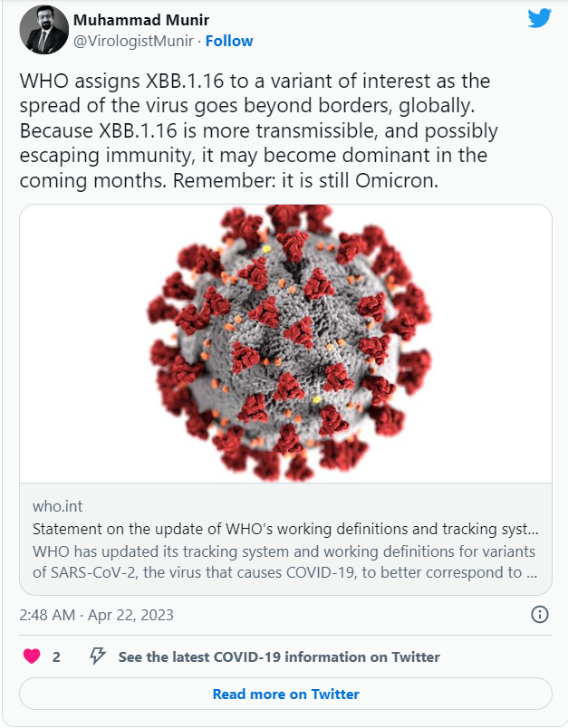Open the who.int link card domain
568x728 pixels.
pyautogui.click(x=57, y=506)
